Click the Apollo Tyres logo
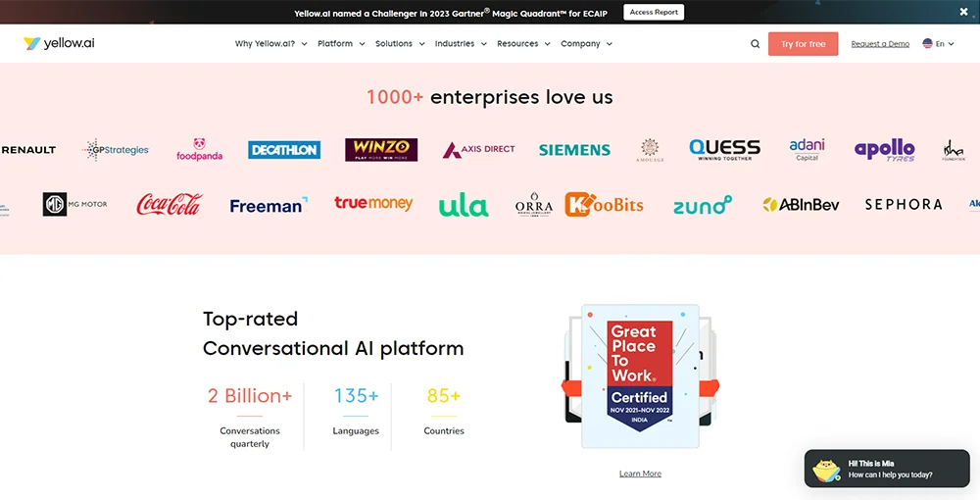The height and width of the screenshot is (500, 980). click(x=885, y=150)
